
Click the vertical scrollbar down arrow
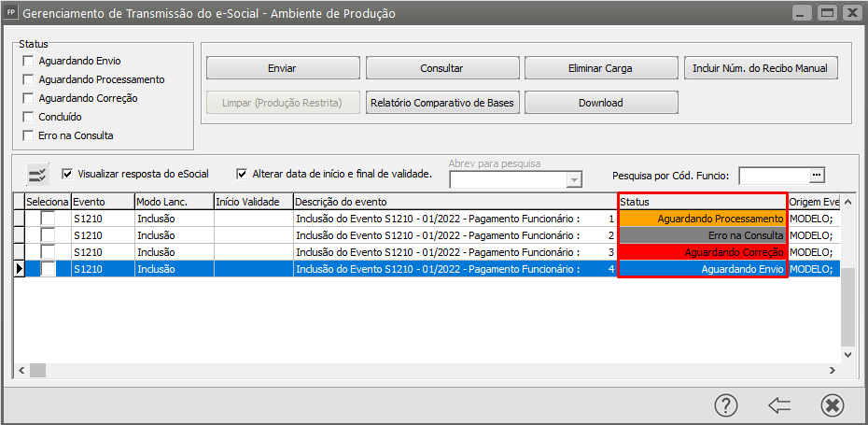pyautogui.click(x=848, y=355)
